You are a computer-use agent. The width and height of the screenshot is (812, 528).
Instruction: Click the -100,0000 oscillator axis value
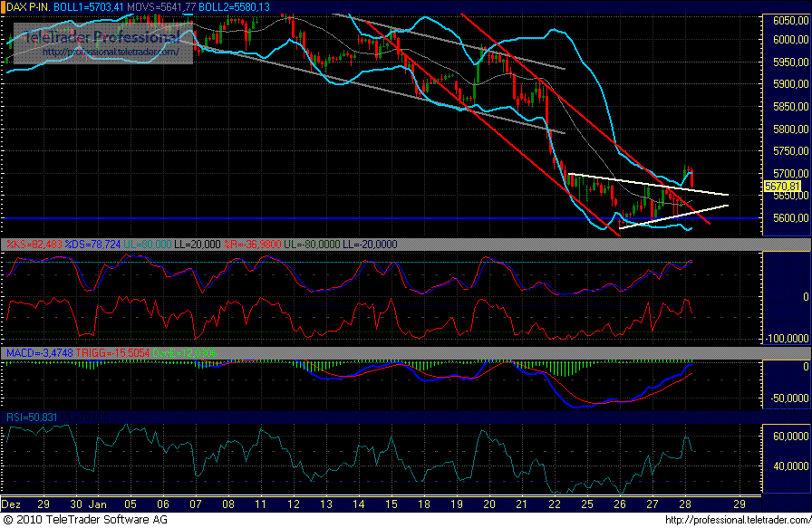click(786, 339)
